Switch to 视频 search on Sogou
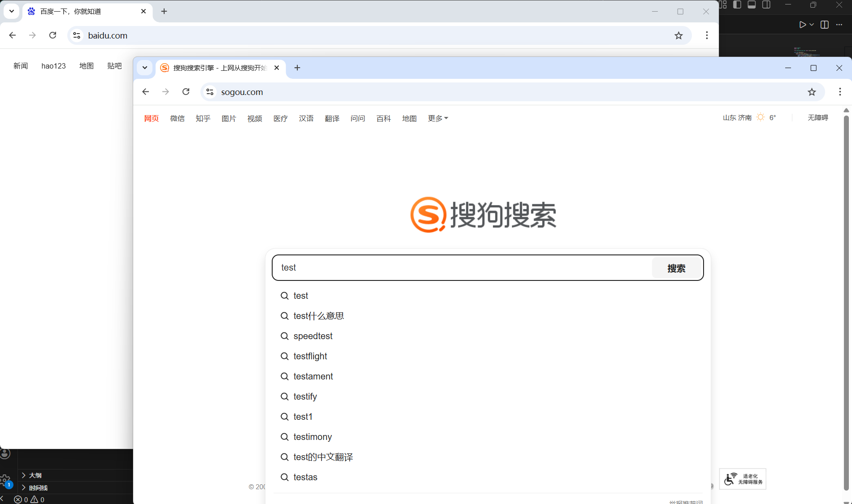Viewport: 852px width, 504px height. coord(255,118)
